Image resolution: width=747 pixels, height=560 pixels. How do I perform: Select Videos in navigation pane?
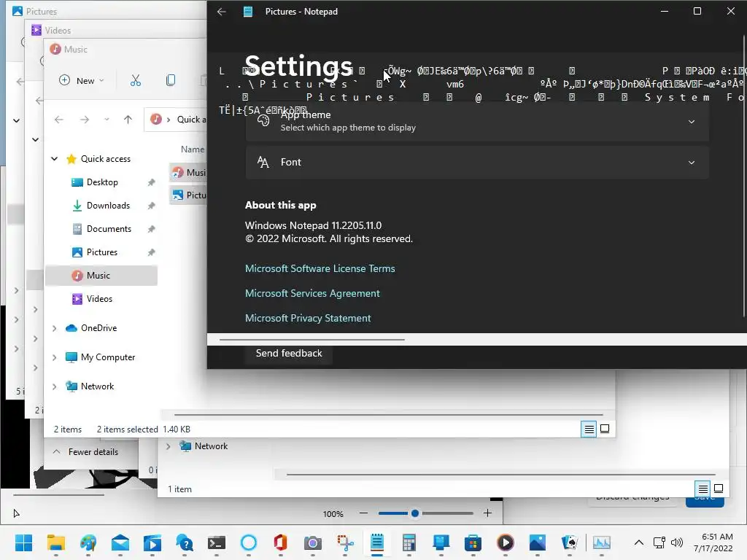pos(99,299)
